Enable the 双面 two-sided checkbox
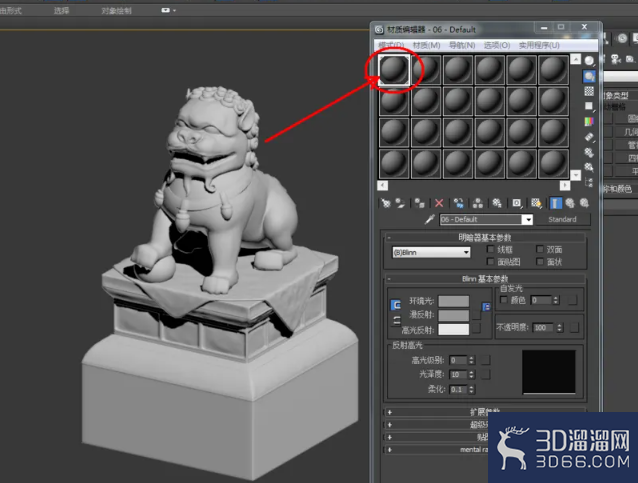638x483 pixels. (x=540, y=249)
